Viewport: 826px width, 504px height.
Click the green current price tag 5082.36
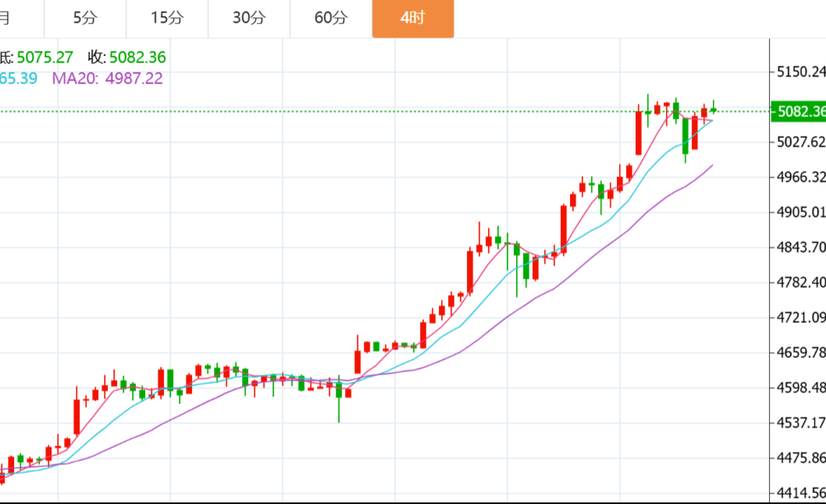click(x=798, y=112)
